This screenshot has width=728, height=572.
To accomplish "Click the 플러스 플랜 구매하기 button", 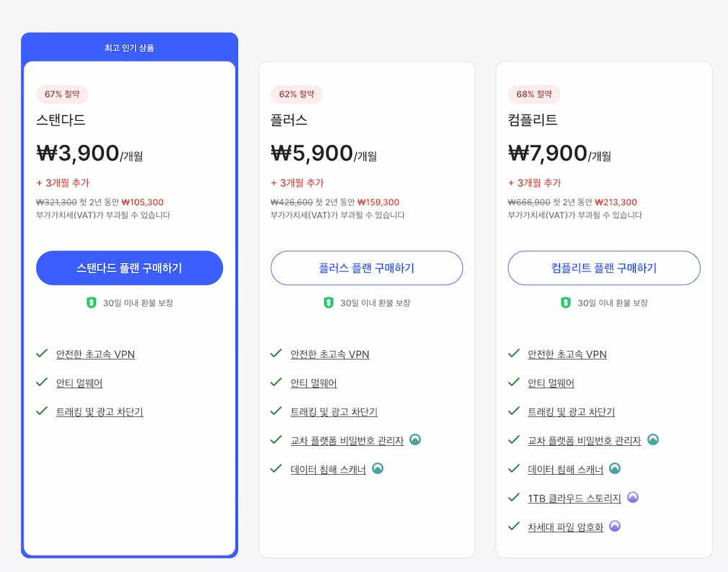I will click(367, 267).
